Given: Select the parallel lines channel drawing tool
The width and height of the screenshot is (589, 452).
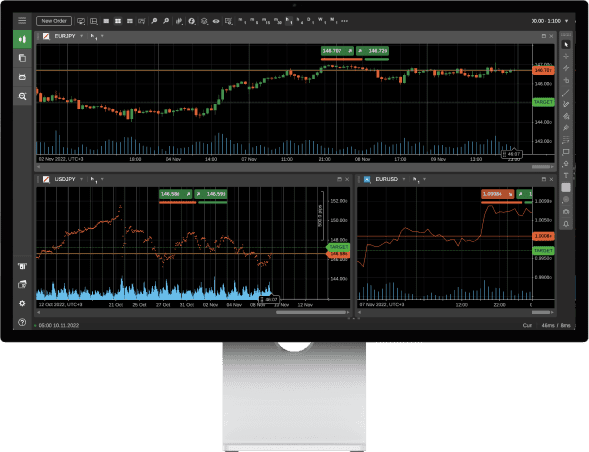Looking at the screenshot, I should coord(566,68).
